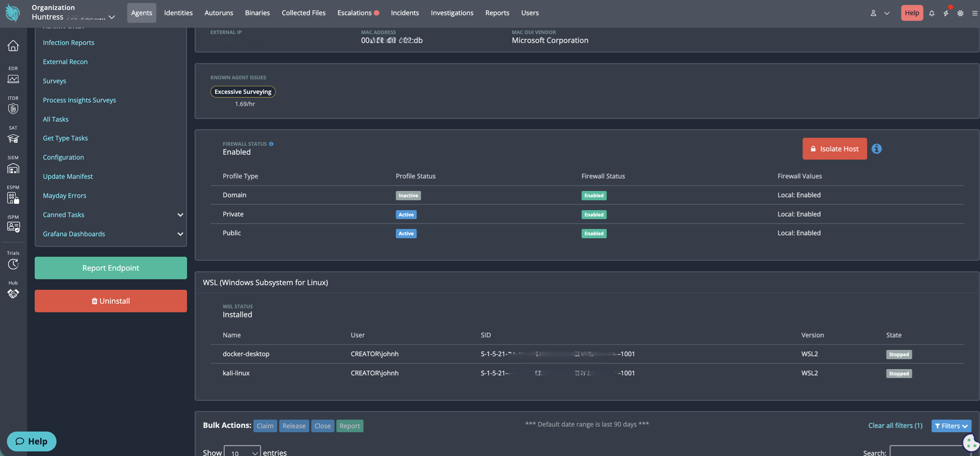980x456 pixels.
Task: Click the Report Endpoint button
Action: 111,268
